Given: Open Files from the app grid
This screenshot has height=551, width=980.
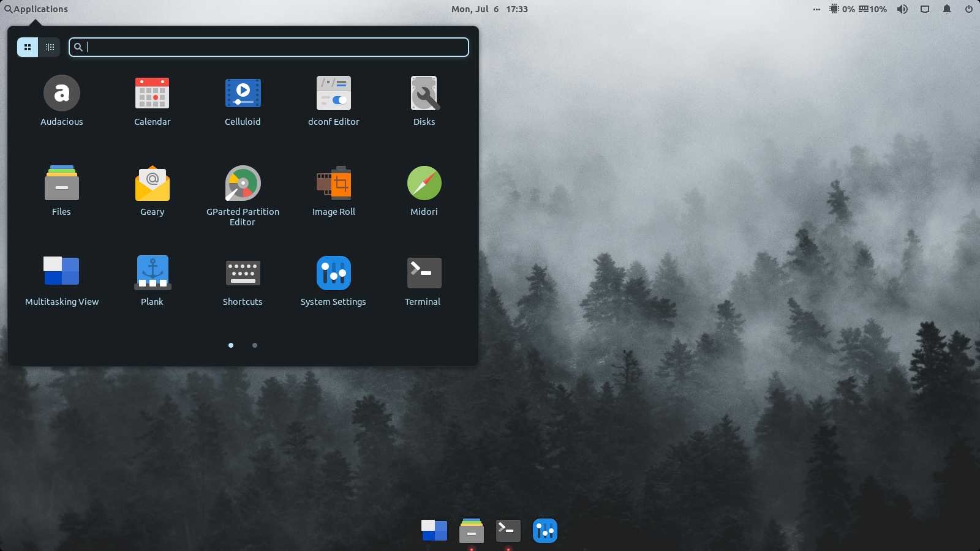Looking at the screenshot, I should click(x=61, y=182).
